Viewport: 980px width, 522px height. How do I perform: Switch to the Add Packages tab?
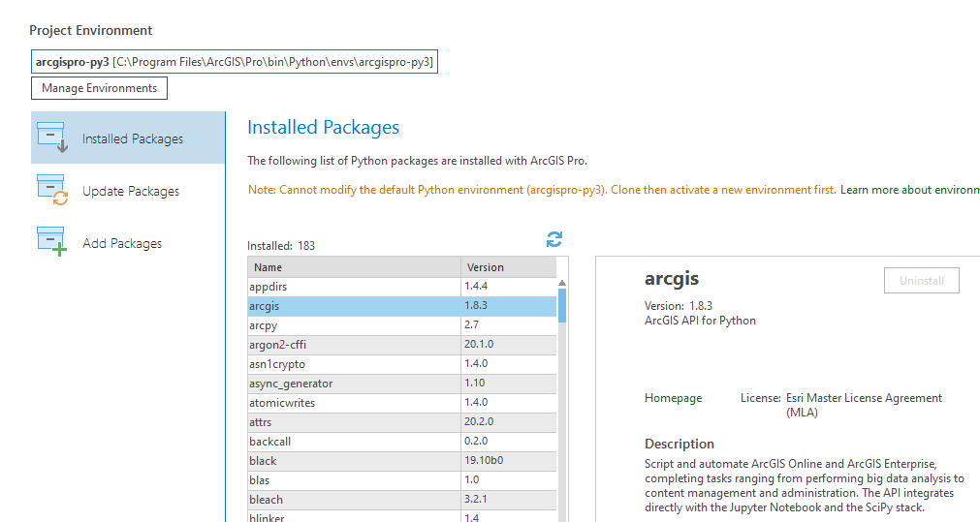(x=122, y=243)
